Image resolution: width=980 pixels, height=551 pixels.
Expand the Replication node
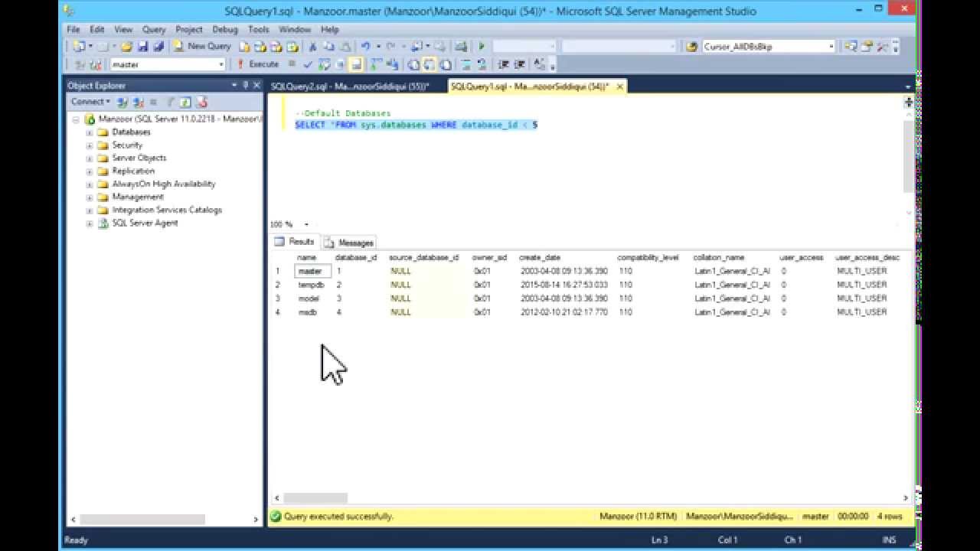pos(90,171)
